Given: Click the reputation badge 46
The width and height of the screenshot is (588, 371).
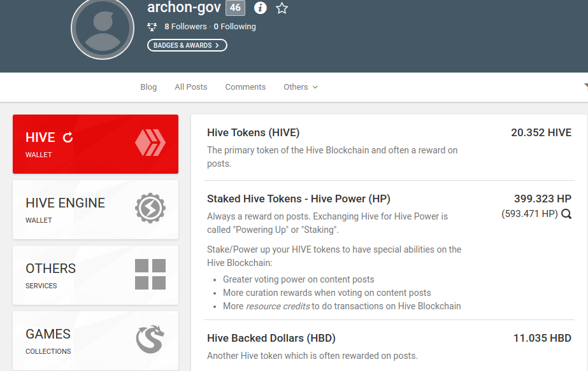Looking at the screenshot, I should (235, 8).
